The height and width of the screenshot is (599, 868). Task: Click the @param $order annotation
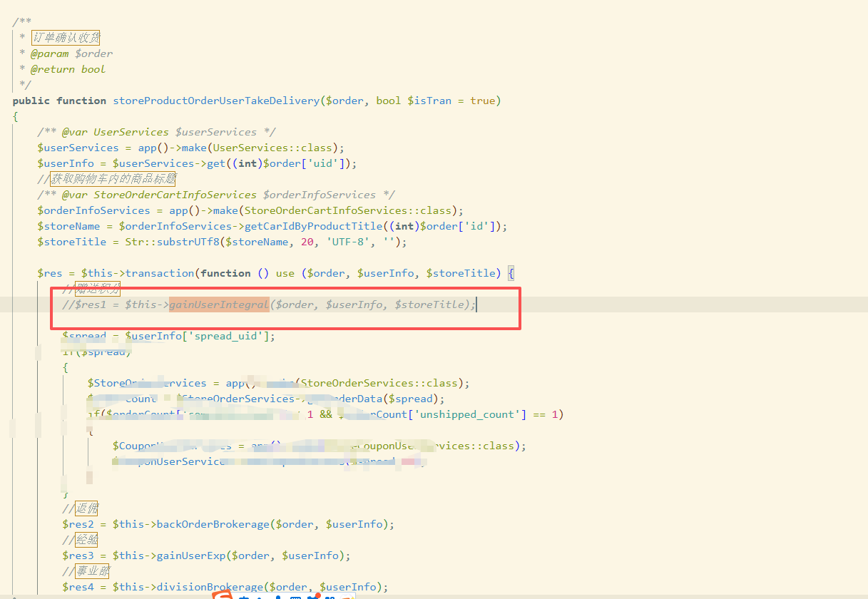(71, 53)
